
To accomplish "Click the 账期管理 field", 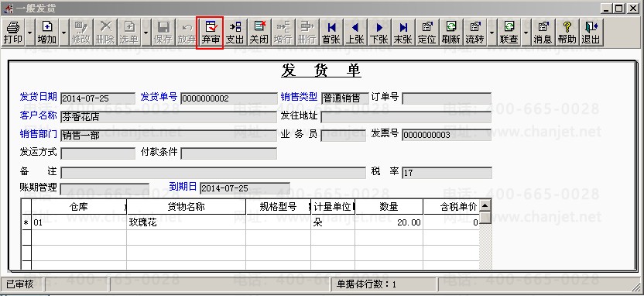I will pos(104,189).
